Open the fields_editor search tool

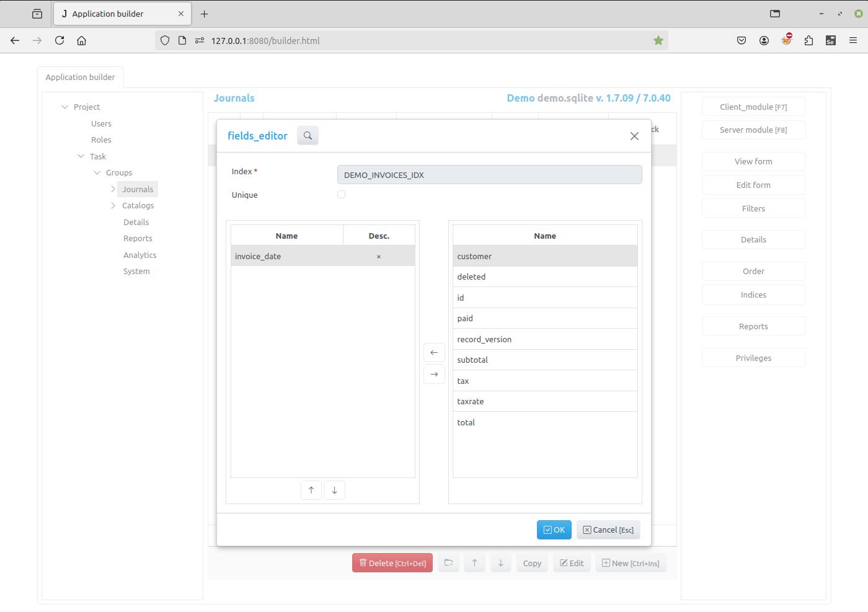308,135
